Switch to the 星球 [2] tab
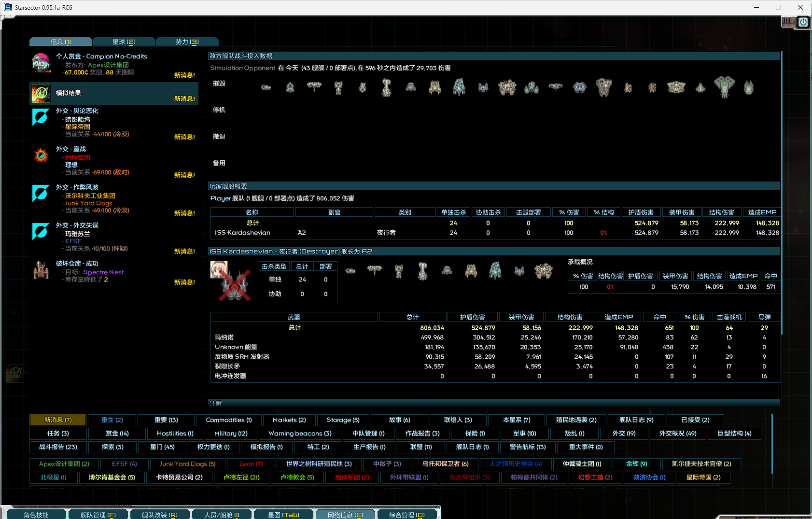Screen dimensions: 812x519 point(124,42)
